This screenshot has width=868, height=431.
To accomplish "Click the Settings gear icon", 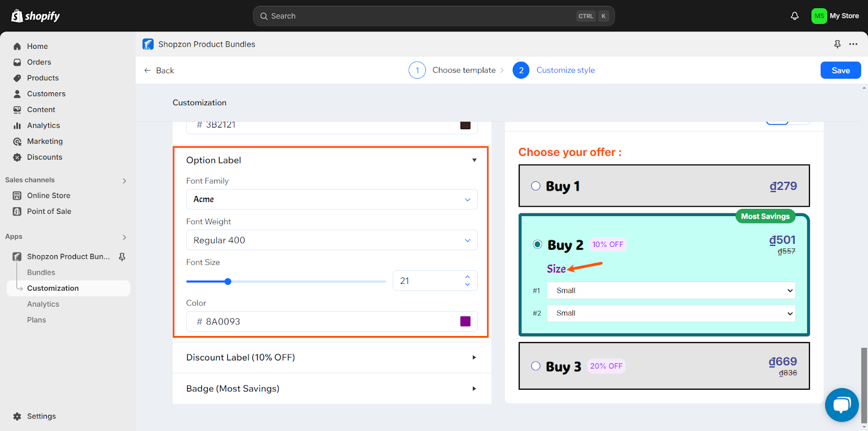I will (17, 416).
